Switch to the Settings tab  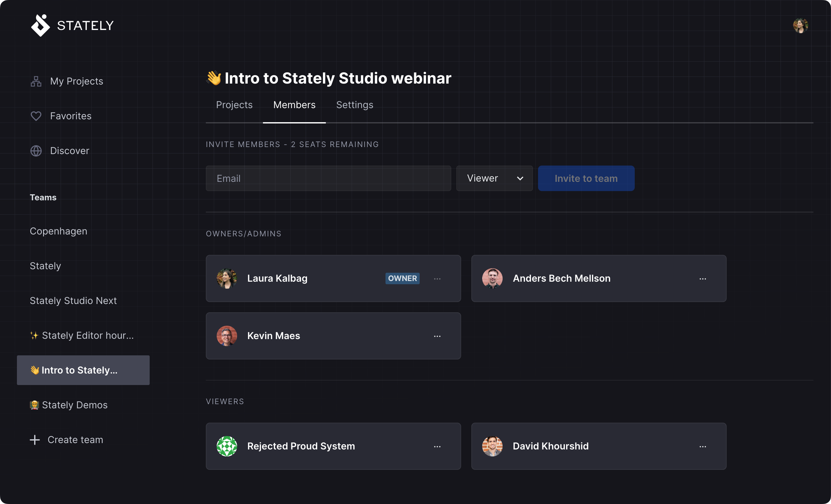[x=354, y=105]
